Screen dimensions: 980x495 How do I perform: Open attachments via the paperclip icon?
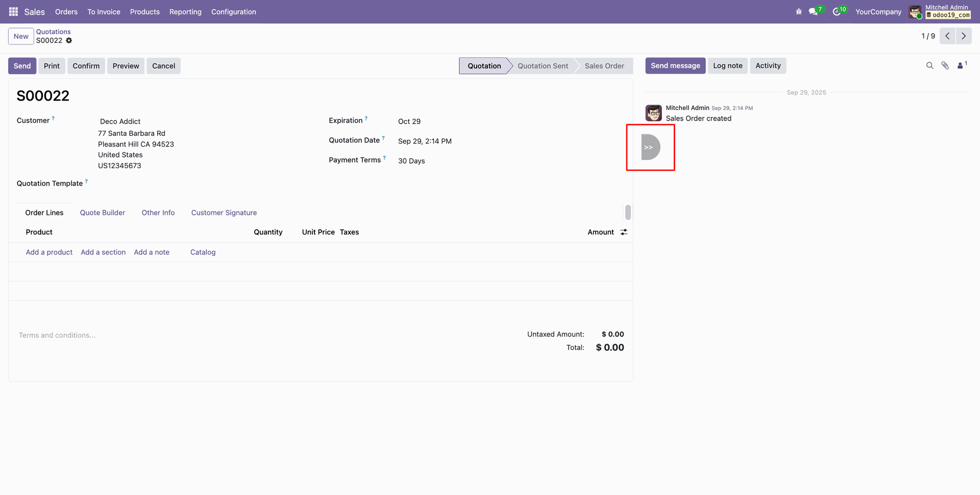coord(945,66)
